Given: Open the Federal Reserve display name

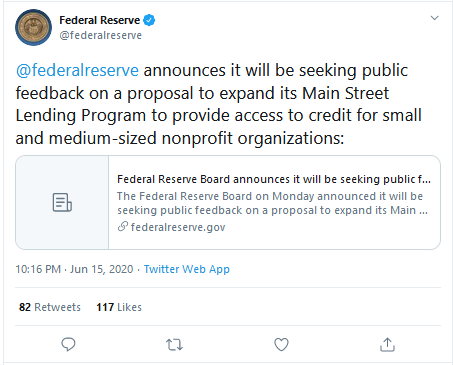Looking at the screenshot, I should 99,20.
